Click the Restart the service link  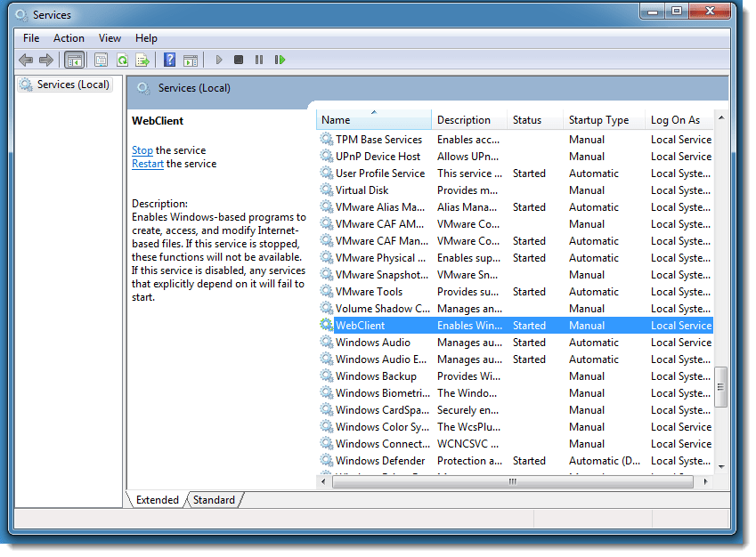click(147, 164)
